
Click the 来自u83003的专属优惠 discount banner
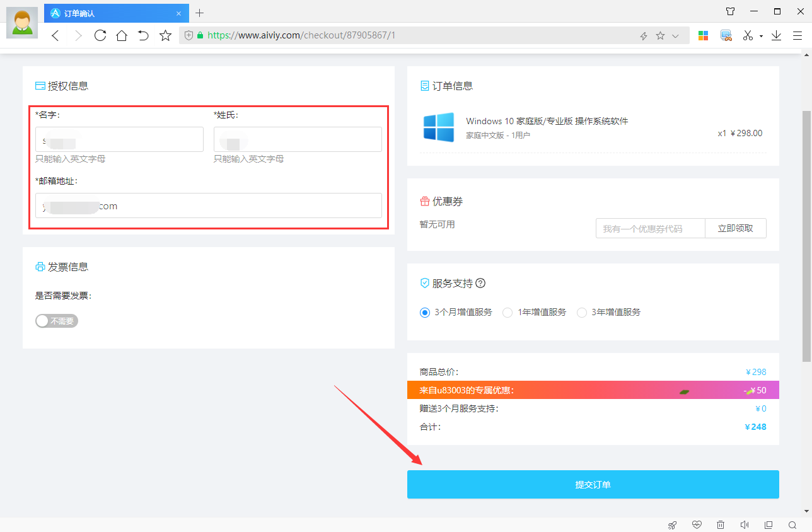point(593,390)
